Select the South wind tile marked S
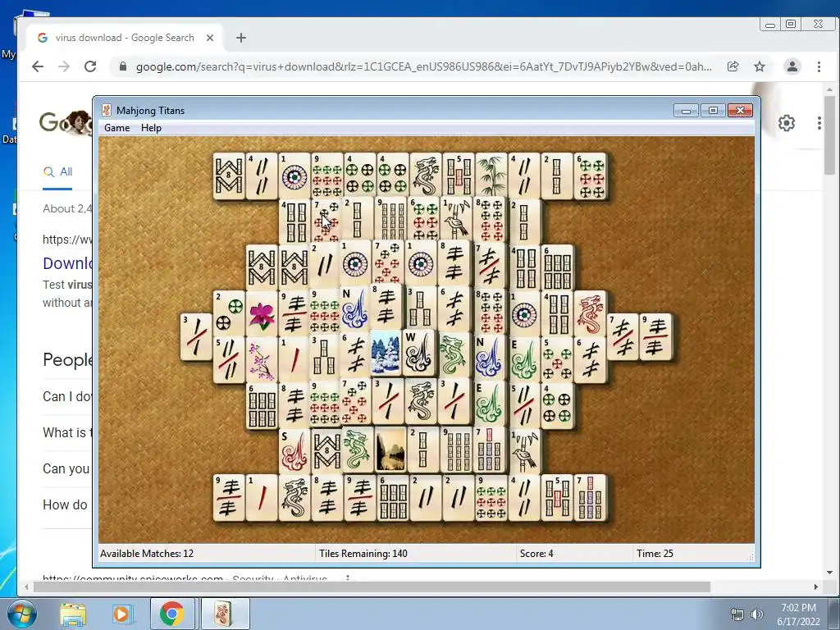The image size is (840, 630). pyautogui.click(x=294, y=452)
